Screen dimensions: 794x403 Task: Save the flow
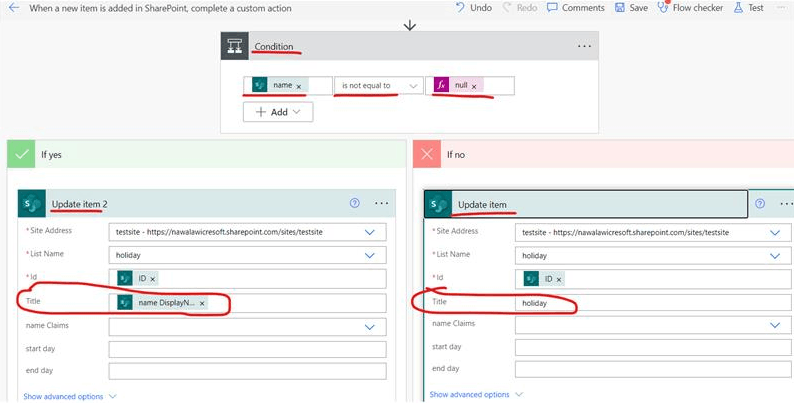point(631,8)
